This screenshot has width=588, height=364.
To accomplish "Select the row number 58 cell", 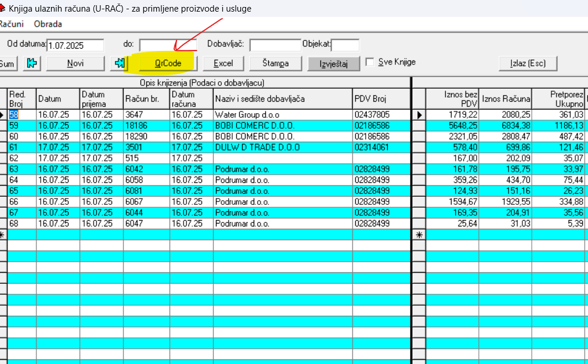I will 21,115.
